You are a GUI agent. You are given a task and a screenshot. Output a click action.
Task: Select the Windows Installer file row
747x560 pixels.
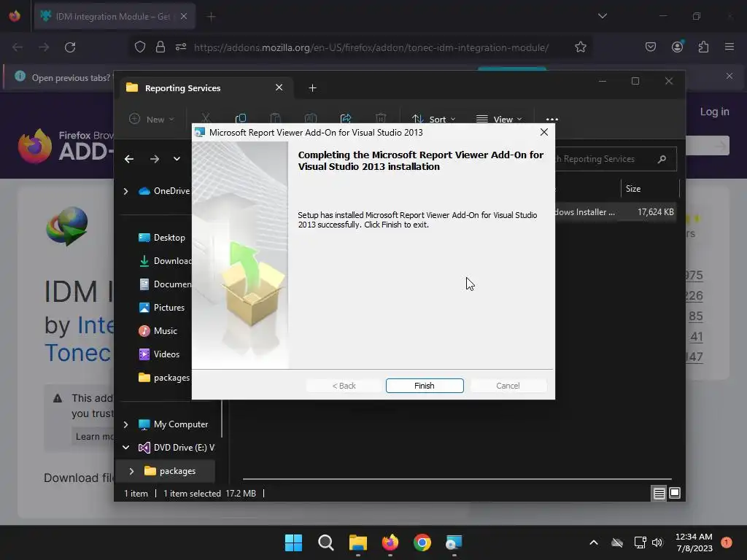click(614, 212)
